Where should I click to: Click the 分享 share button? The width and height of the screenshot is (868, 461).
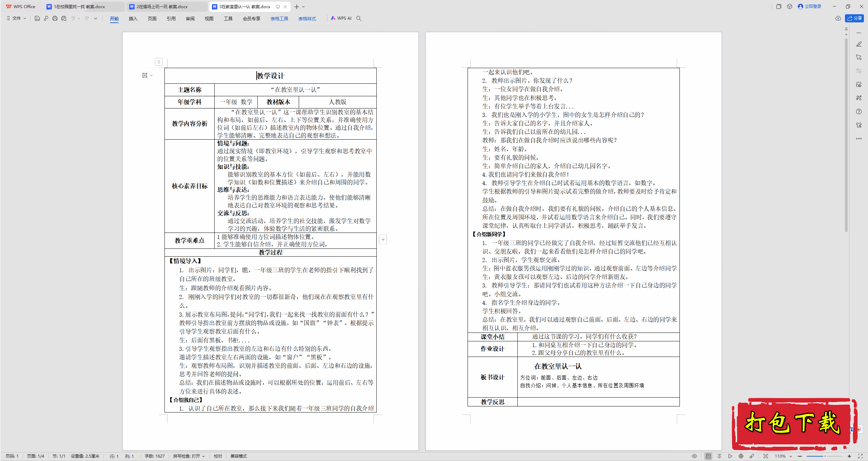pos(854,18)
